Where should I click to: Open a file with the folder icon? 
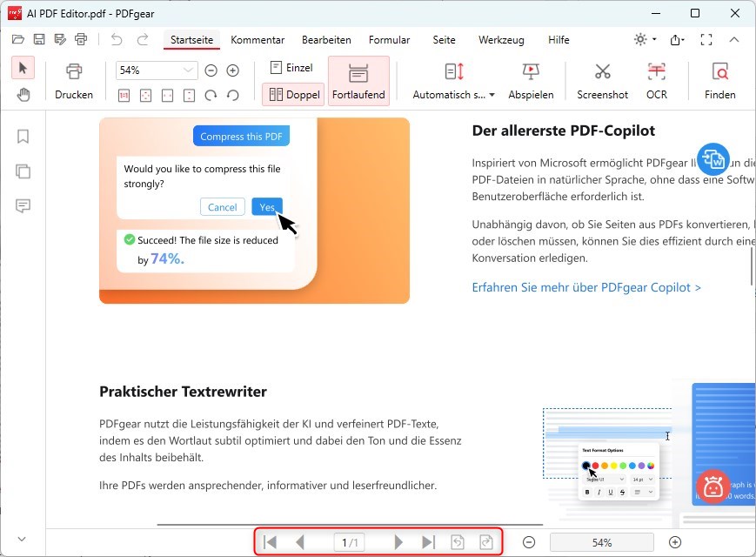tap(18, 39)
